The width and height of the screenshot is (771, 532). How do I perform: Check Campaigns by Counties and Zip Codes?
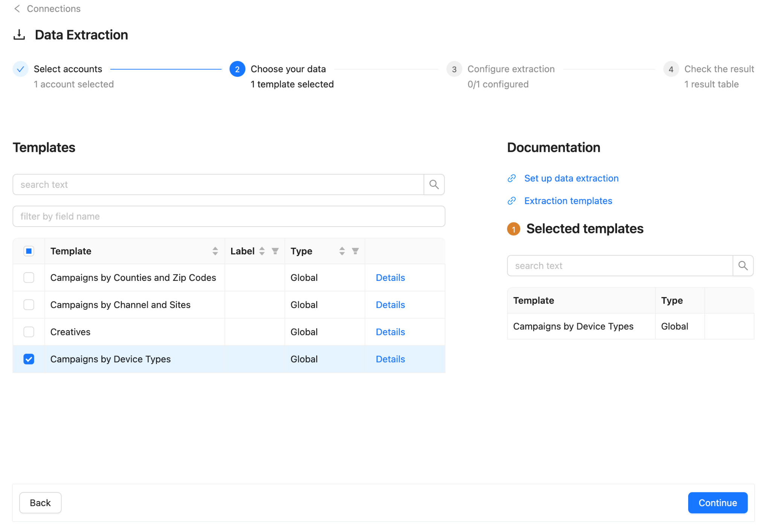tap(29, 278)
